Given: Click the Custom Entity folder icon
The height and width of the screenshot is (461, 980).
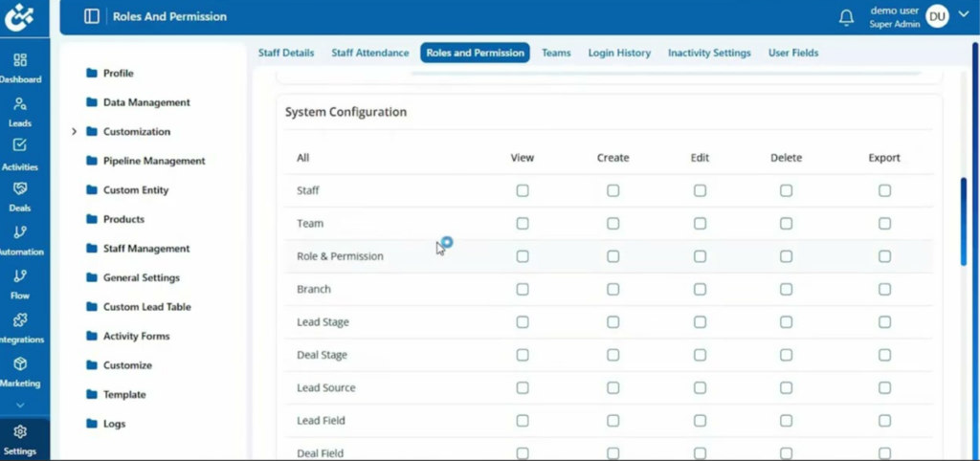Looking at the screenshot, I should (92, 190).
